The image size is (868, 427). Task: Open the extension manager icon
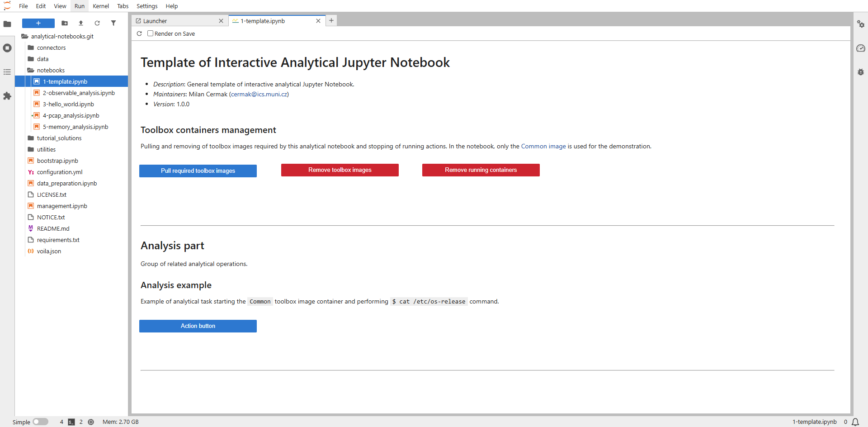coord(7,96)
